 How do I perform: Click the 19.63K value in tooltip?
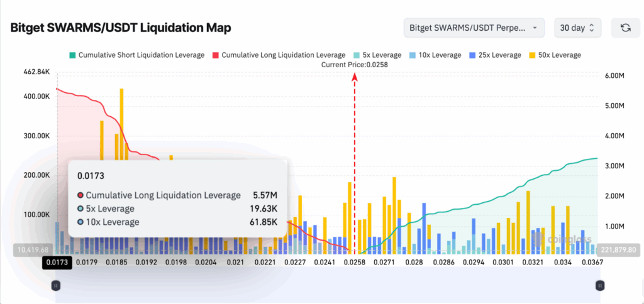pyautogui.click(x=264, y=209)
